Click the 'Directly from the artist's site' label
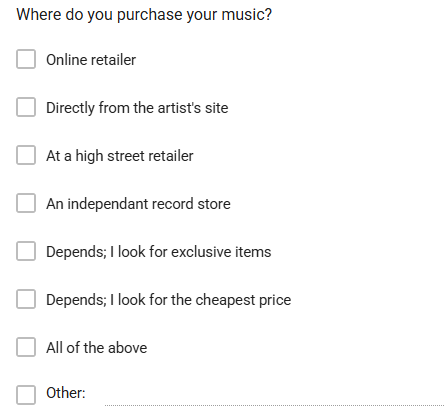This screenshot has height=414, width=444. (137, 108)
